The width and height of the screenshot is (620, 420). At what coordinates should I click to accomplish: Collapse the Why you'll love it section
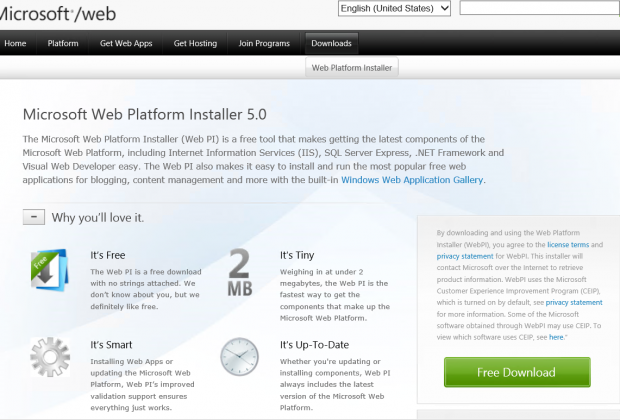coord(34,217)
